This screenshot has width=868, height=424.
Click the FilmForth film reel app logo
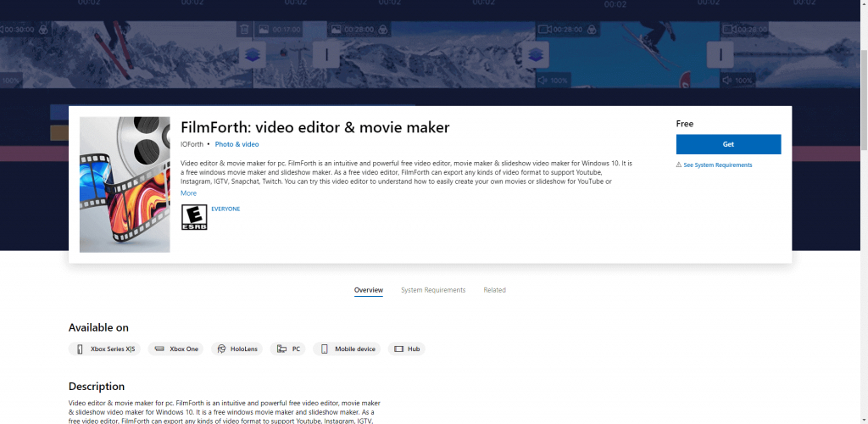(125, 184)
